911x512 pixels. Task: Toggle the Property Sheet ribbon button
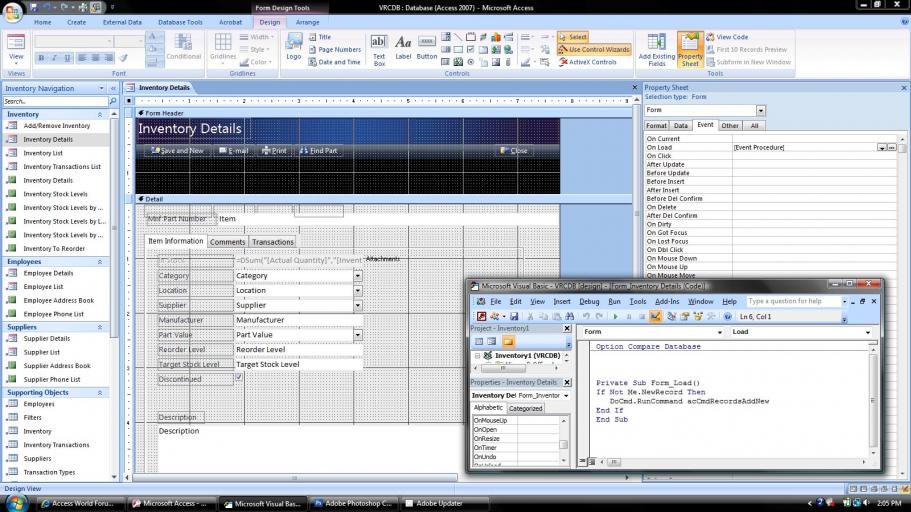pyautogui.click(x=690, y=50)
